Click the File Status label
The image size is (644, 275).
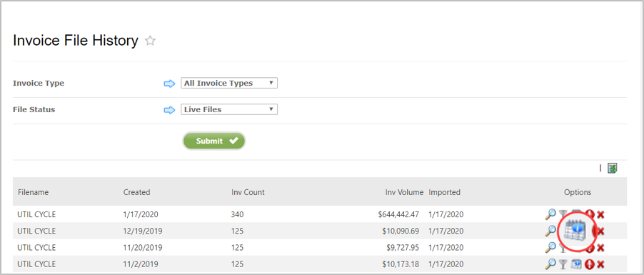click(34, 110)
